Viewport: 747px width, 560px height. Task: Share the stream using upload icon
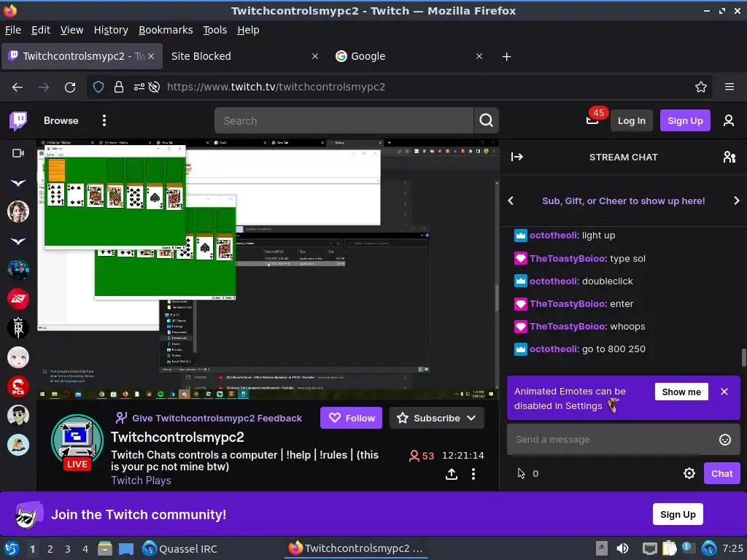tap(451, 474)
